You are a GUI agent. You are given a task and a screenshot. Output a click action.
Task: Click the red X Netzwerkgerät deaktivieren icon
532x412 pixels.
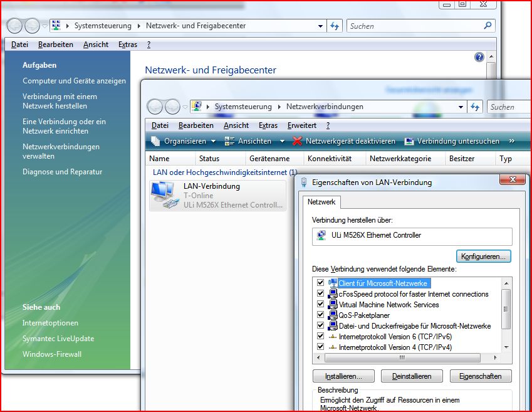(297, 141)
